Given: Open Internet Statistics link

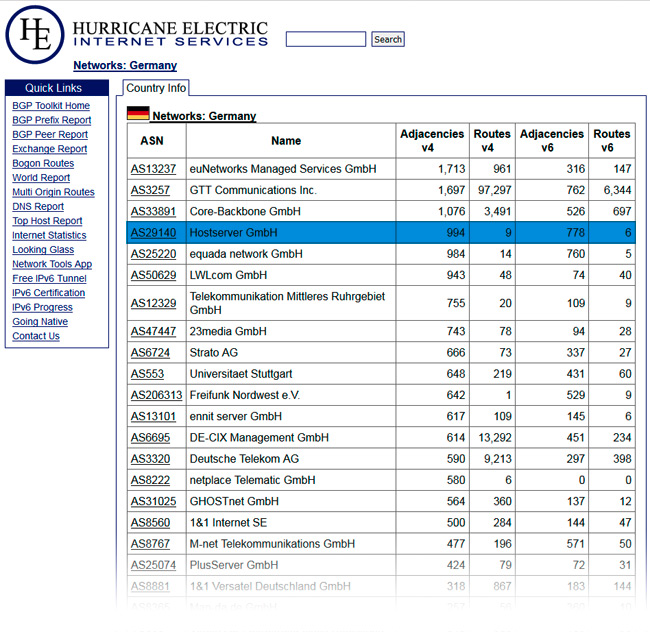Looking at the screenshot, I should tap(49, 235).
